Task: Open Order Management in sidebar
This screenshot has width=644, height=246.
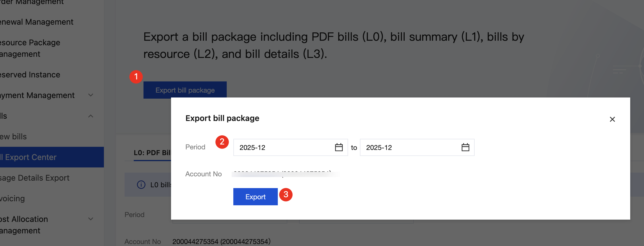Action: pyautogui.click(x=32, y=3)
